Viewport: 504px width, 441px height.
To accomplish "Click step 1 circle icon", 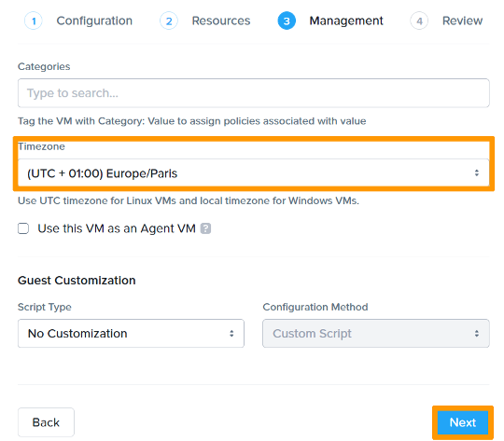I will 34,21.
